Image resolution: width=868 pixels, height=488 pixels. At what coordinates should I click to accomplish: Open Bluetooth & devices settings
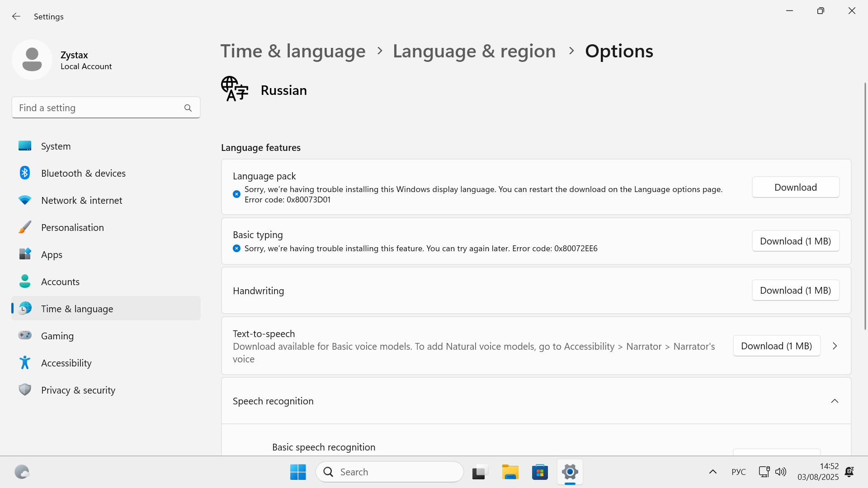(83, 173)
